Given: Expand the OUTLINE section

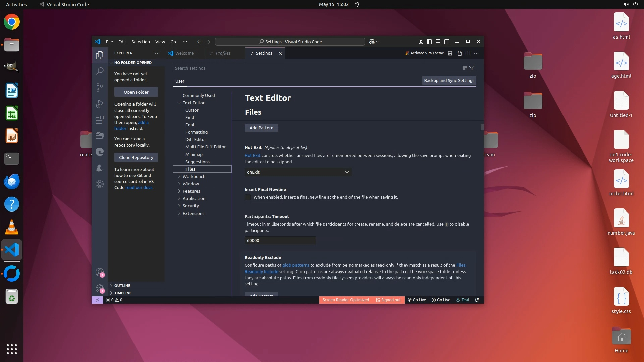Looking at the screenshot, I should [122, 286].
